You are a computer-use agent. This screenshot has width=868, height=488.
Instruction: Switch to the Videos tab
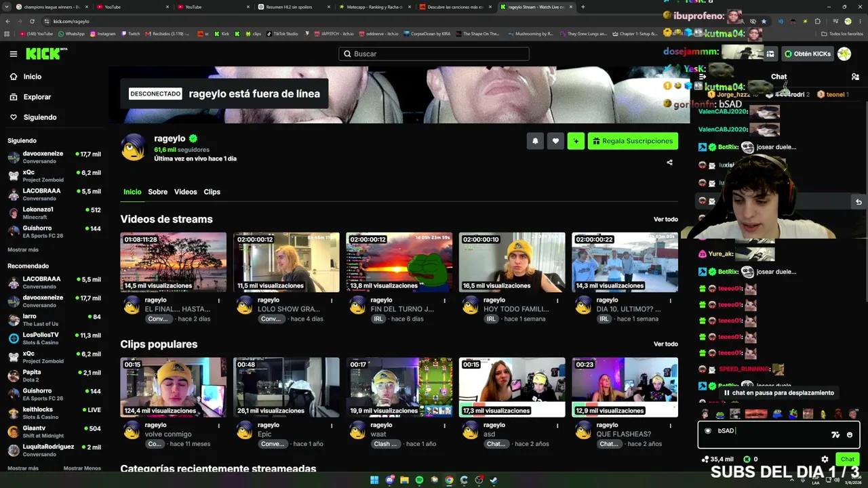click(185, 192)
